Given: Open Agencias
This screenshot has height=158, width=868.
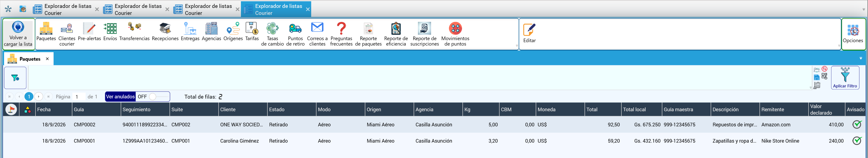Looking at the screenshot, I should (x=211, y=32).
